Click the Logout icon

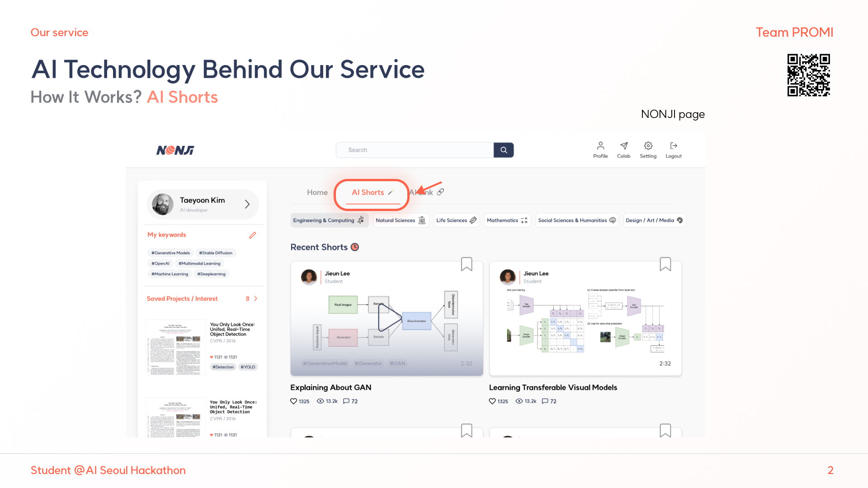(x=674, y=146)
